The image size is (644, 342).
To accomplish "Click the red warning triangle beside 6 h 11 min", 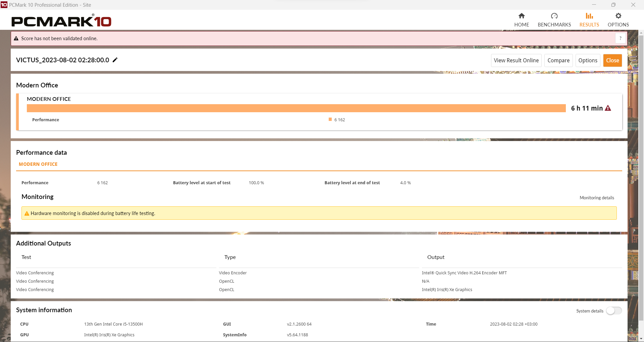I will coord(608,108).
